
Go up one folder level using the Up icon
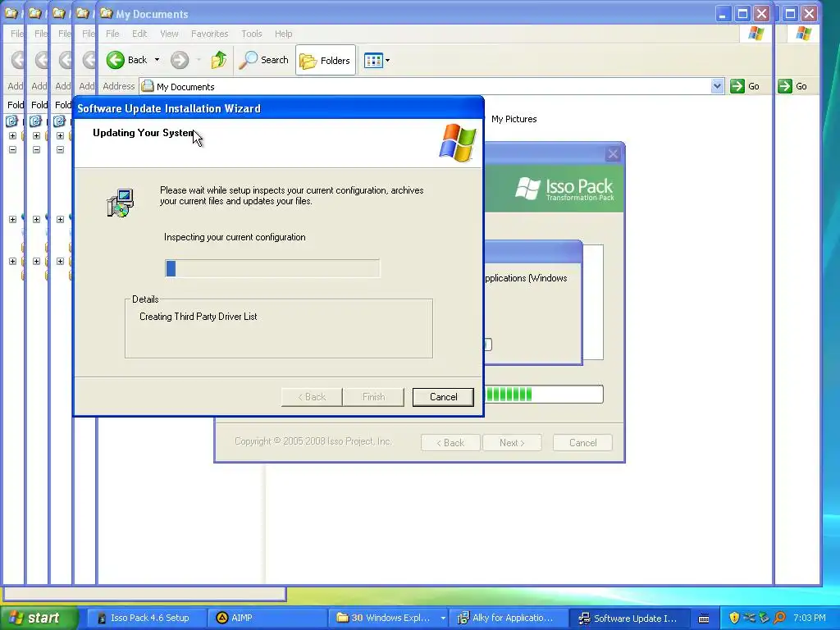click(218, 60)
